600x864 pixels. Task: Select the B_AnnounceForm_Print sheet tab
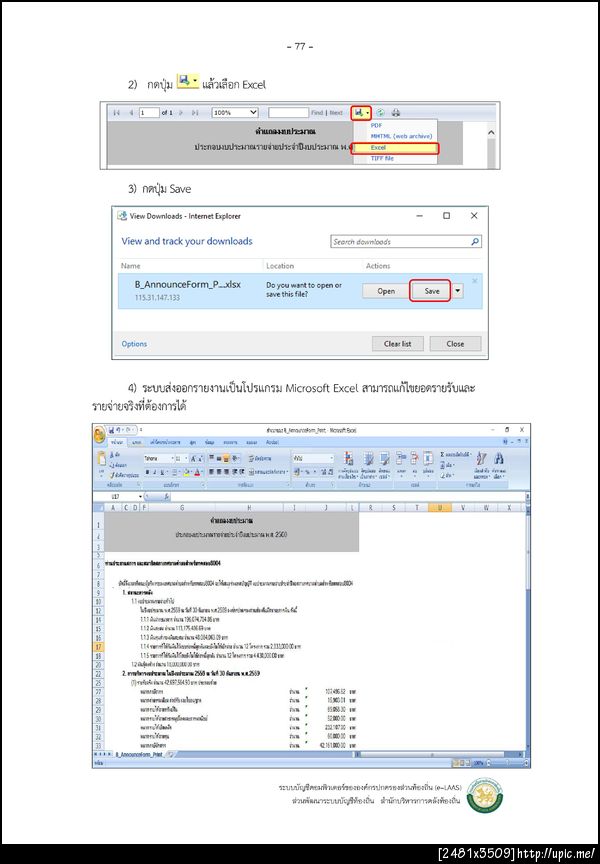139,754
